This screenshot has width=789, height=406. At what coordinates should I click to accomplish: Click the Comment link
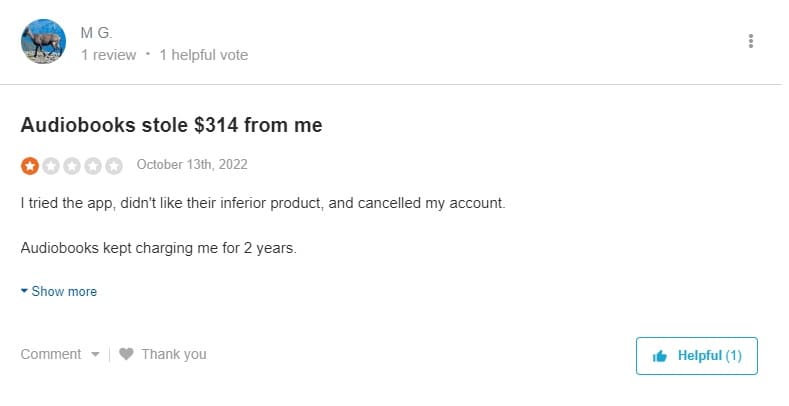point(50,354)
